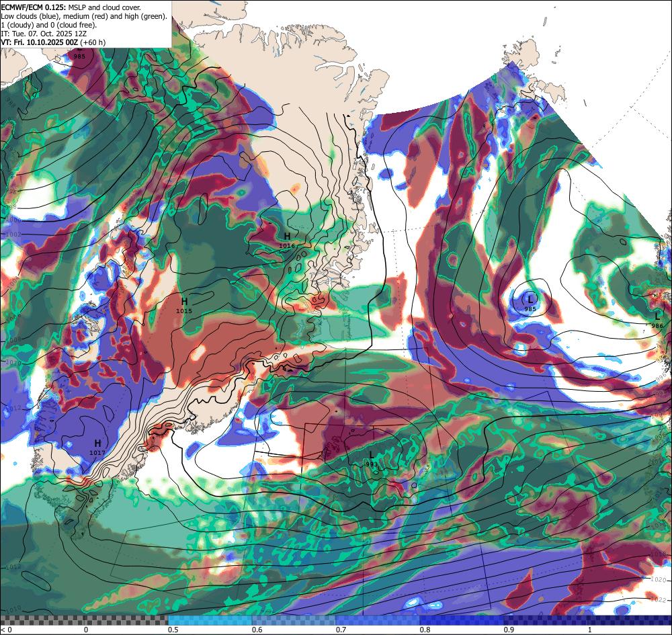Click the light blue 0.5–0.6 colorbar segment
This screenshot has width=672, height=635.
[210, 620]
